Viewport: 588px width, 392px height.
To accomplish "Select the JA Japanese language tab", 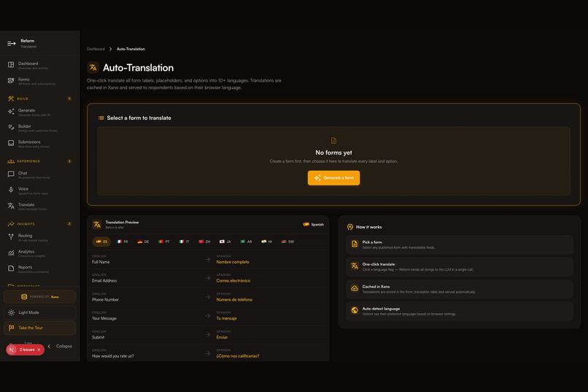I will tap(225, 242).
